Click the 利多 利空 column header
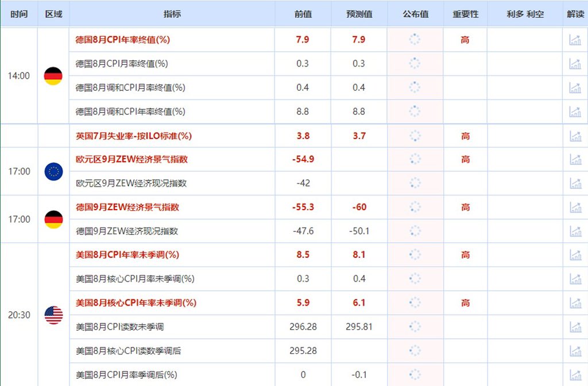The image size is (588, 386). click(x=525, y=14)
